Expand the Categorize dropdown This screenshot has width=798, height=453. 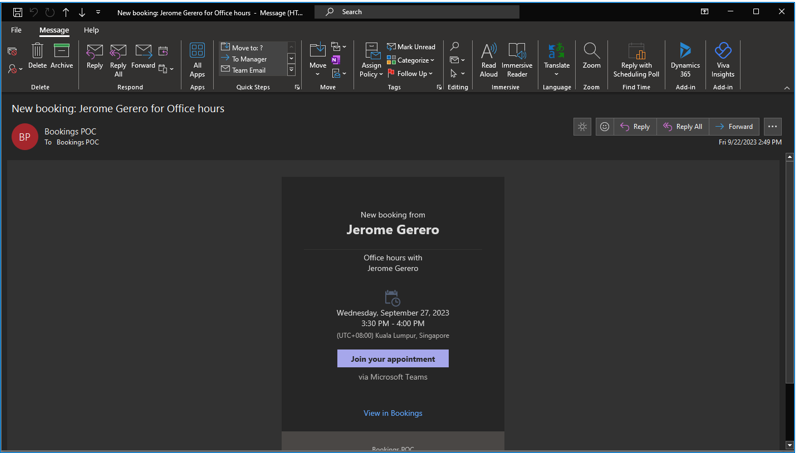[411, 60]
